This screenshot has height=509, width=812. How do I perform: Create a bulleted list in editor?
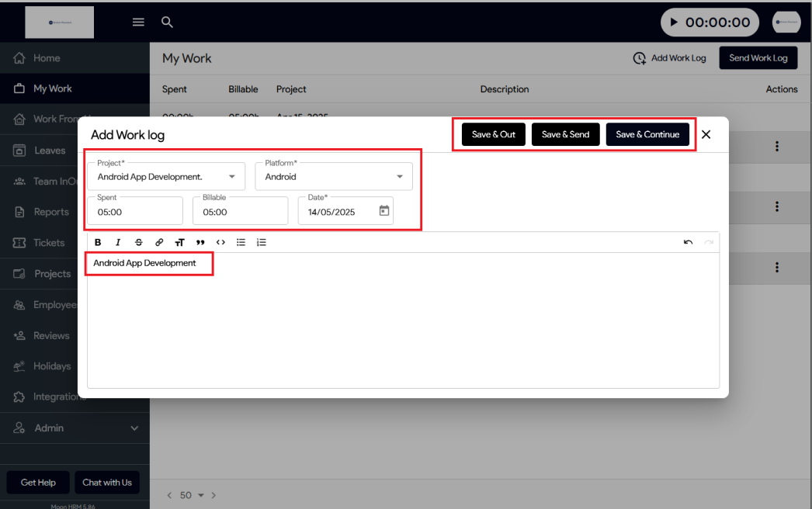click(241, 242)
